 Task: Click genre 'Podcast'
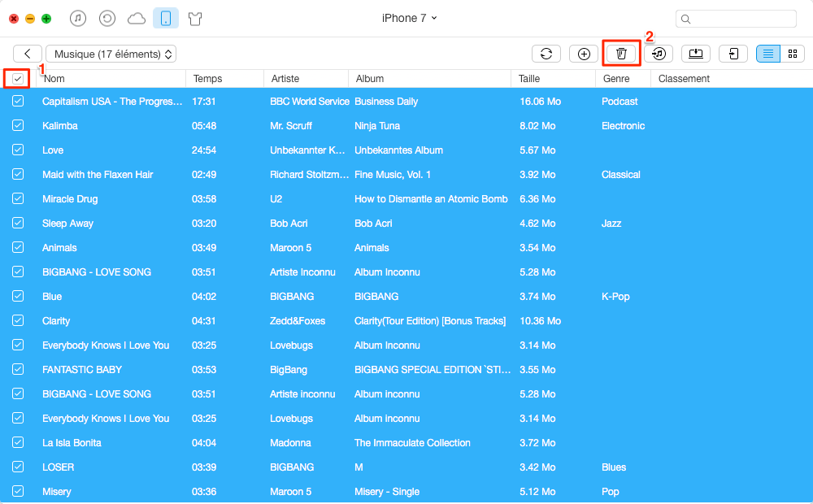(x=620, y=102)
